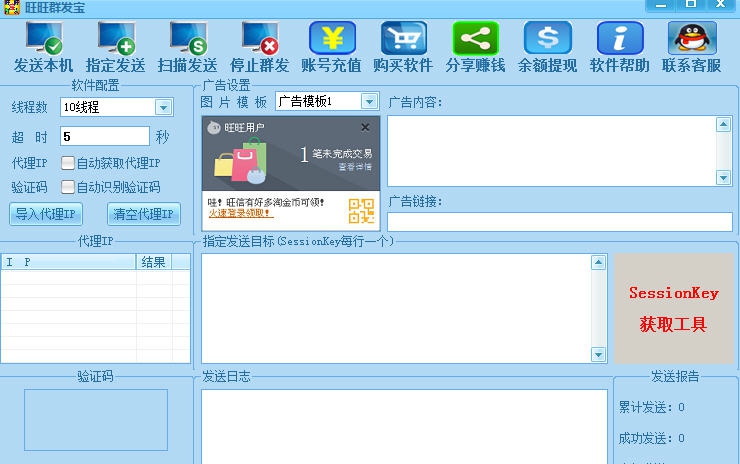
Task: Contact support via 联系客服 penguin icon
Action: tap(692, 38)
